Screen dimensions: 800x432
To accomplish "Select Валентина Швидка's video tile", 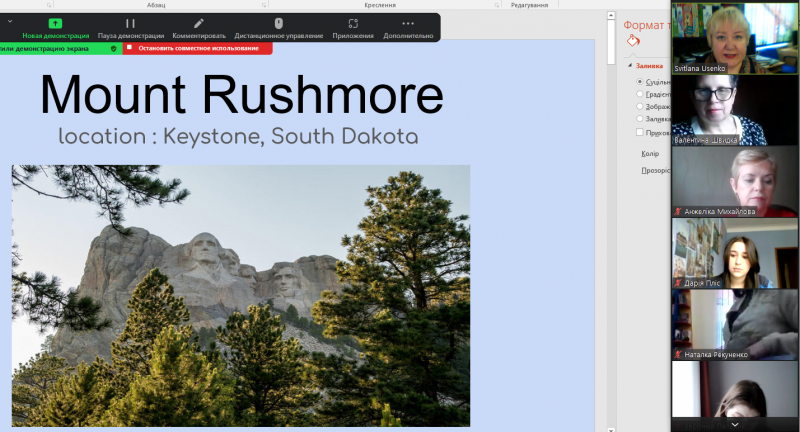I will click(x=735, y=110).
